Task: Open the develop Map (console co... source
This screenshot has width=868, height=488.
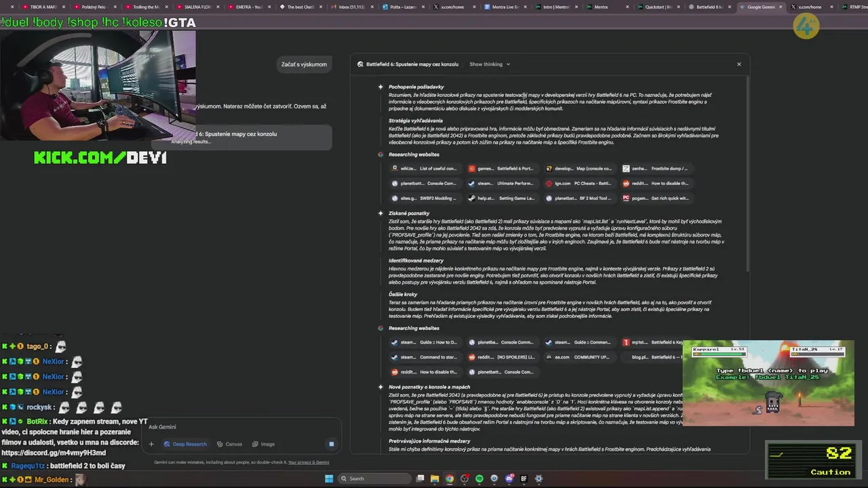Action: point(580,168)
